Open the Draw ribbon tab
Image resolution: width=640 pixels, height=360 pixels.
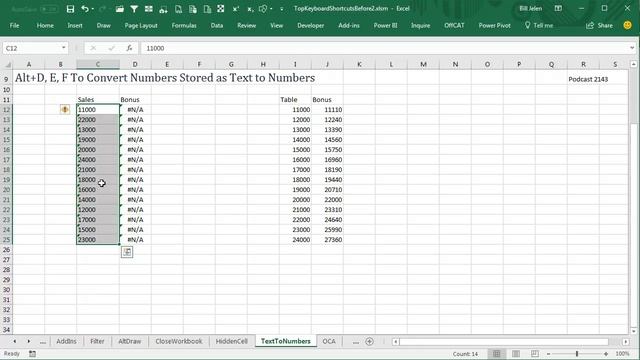104,25
